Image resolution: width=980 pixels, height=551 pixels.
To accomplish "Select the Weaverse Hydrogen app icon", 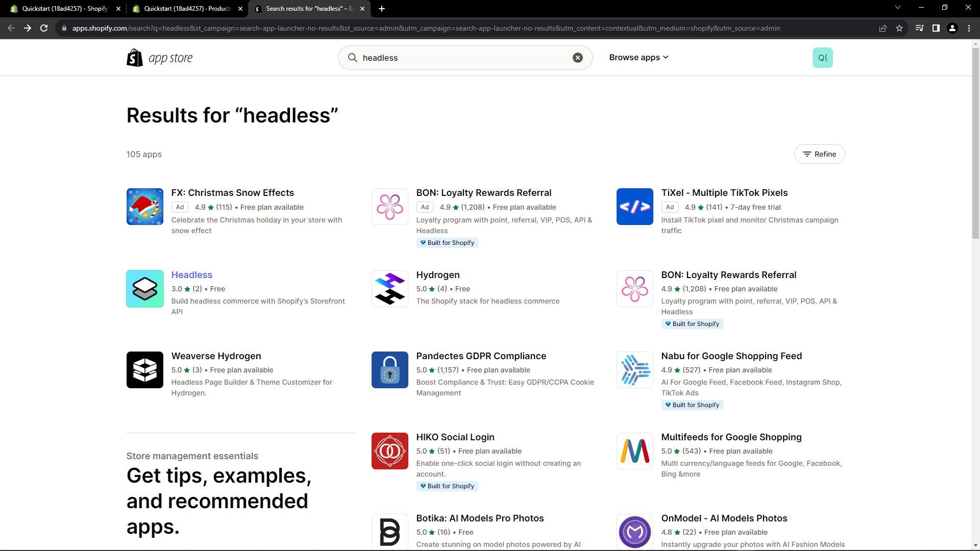I will (144, 369).
